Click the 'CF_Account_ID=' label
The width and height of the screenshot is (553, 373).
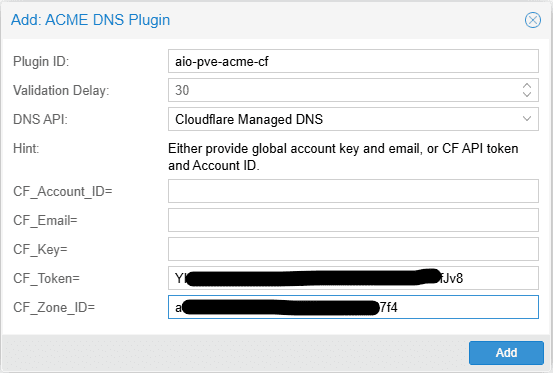[62, 191]
